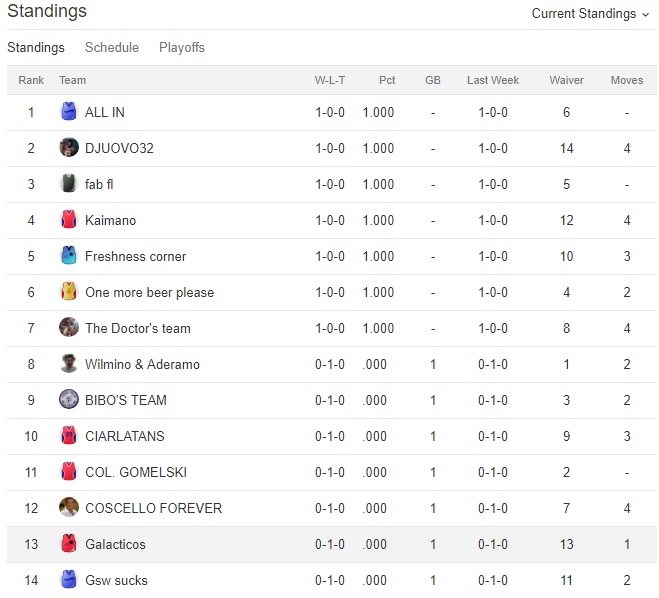Screen dimensions: 659x598
Task: Click the fab fl team logo
Action: 69,184
